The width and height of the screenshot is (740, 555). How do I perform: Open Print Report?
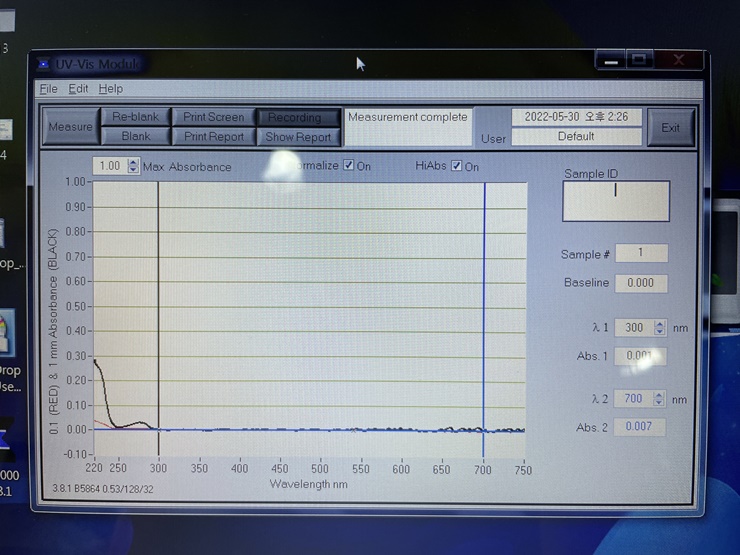(214, 136)
